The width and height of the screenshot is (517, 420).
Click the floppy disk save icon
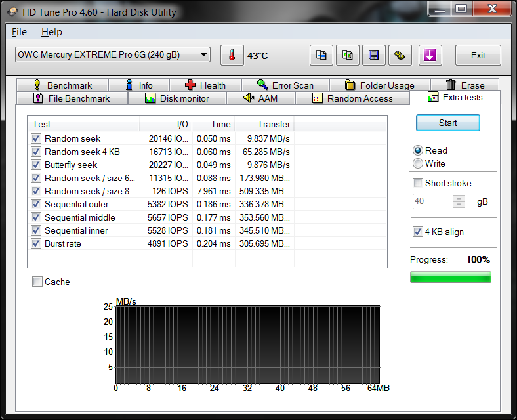point(373,56)
